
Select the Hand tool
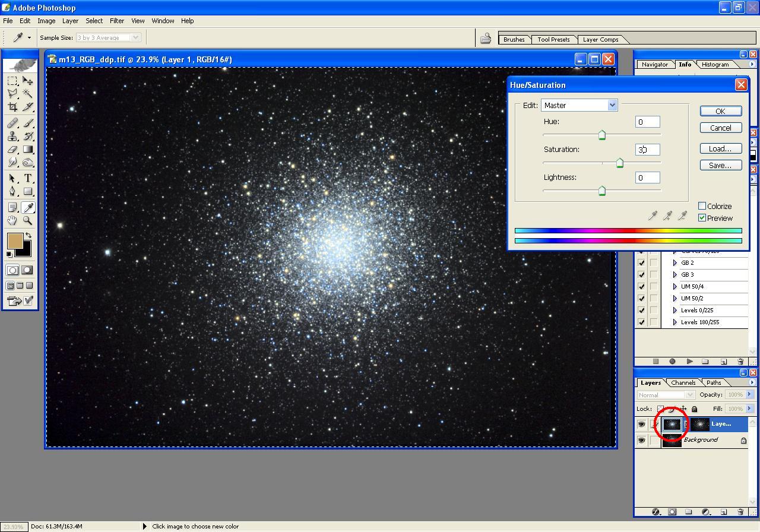pyautogui.click(x=12, y=220)
